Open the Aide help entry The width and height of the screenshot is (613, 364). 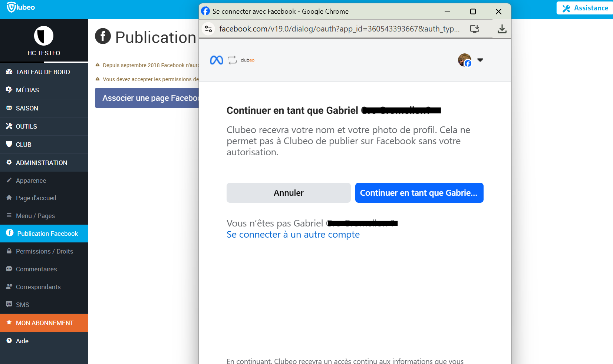coord(44,341)
